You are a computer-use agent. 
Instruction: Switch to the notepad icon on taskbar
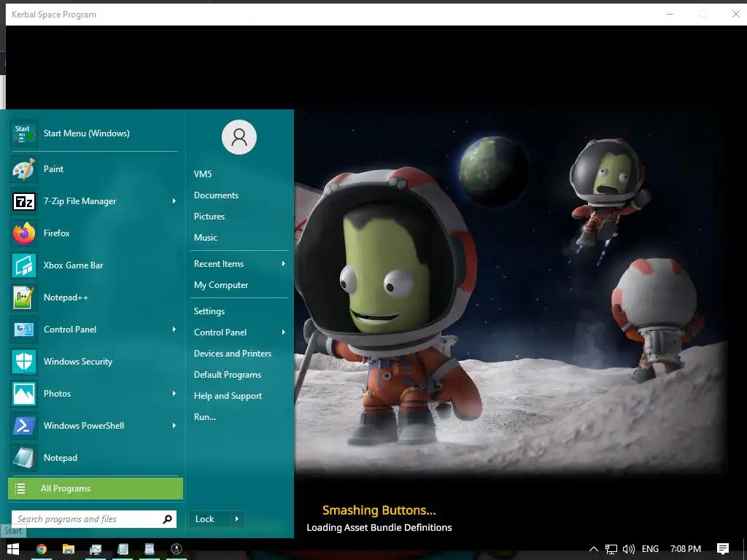click(x=123, y=549)
